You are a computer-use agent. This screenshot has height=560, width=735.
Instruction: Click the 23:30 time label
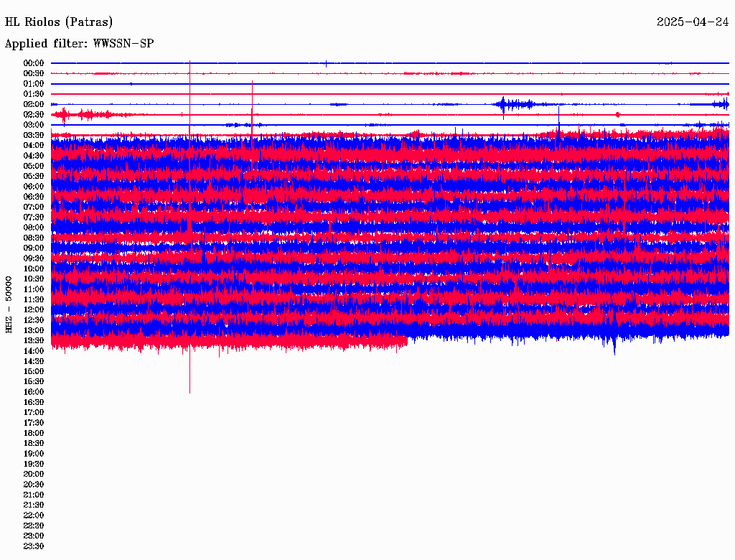[34, 546]
